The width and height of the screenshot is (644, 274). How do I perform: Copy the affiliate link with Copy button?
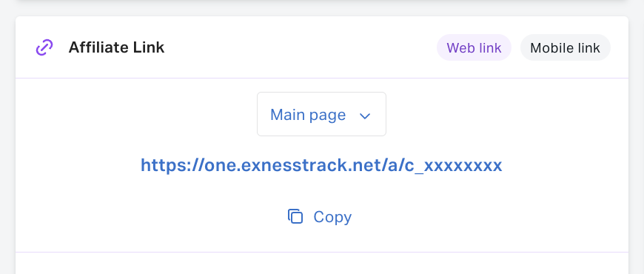coord(320,216)
